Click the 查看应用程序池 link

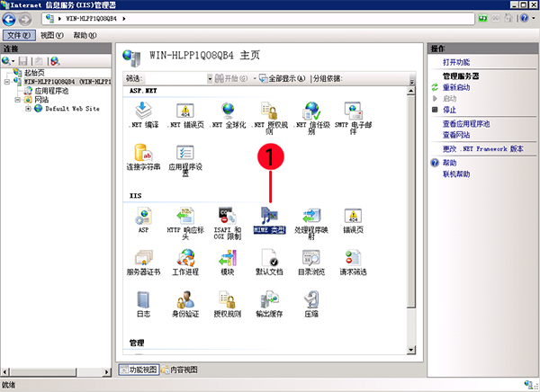point(466,124)
